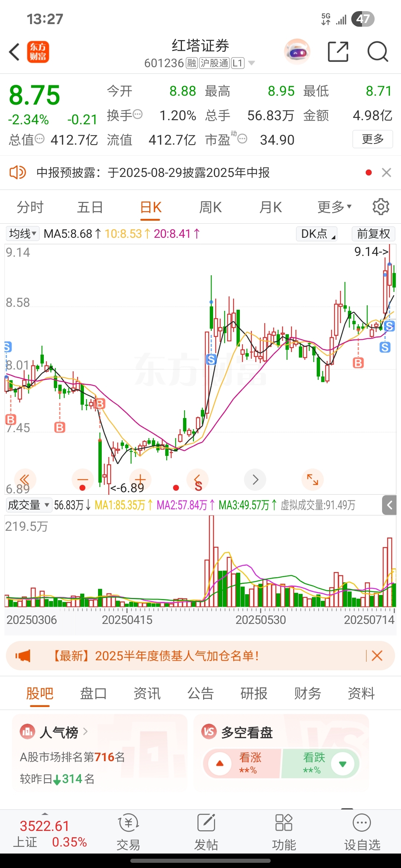Expand the stock code 601236 dropdown arrow
This screenshot has height=868, width=401.
point(251,63)
